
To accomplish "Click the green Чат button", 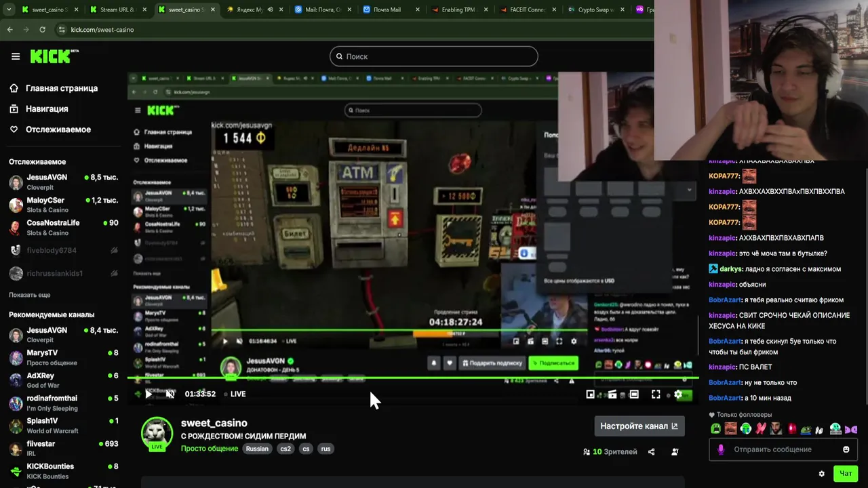I will (846, 474).
